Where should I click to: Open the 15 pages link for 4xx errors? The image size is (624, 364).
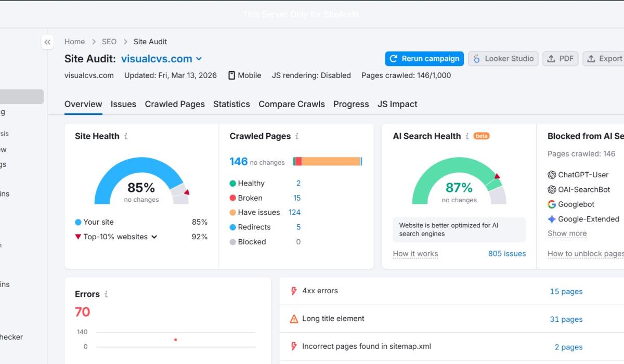[x=566, y=292]
